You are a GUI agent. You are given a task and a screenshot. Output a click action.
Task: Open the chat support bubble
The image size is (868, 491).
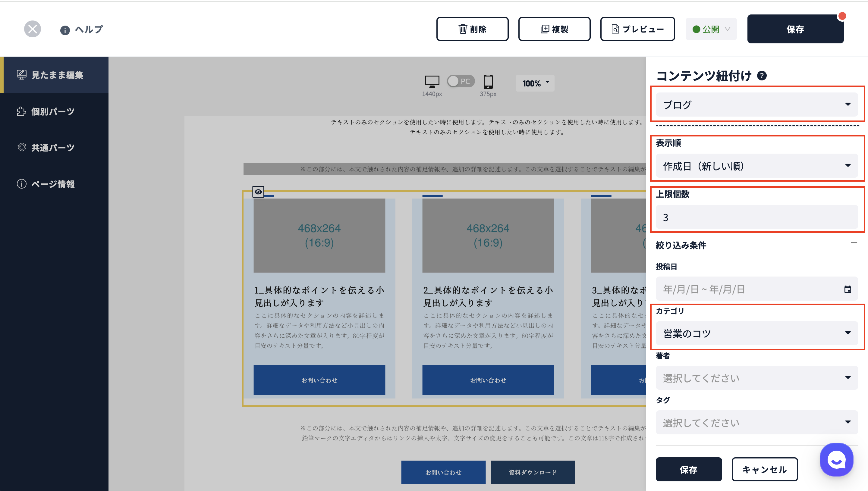(x=836, y=460)
